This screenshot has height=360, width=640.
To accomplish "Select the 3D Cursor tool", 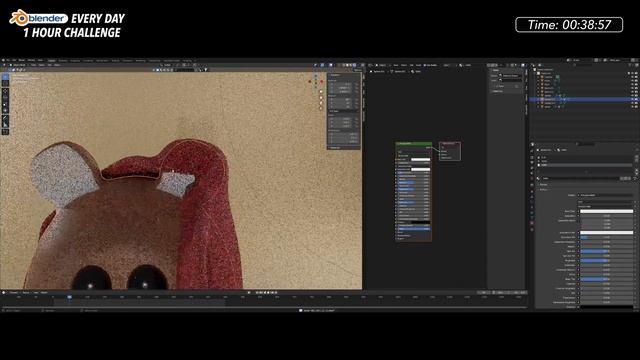I will 5,83.
